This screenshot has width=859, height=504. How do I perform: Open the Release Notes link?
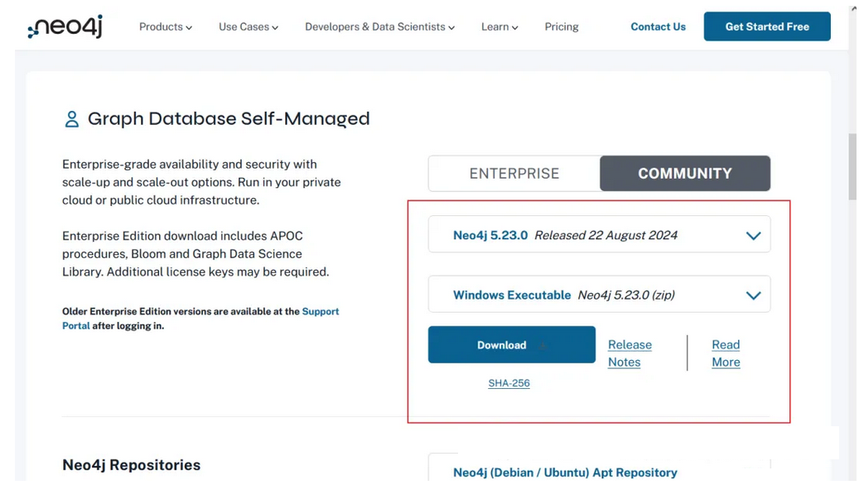click(630, 353)
